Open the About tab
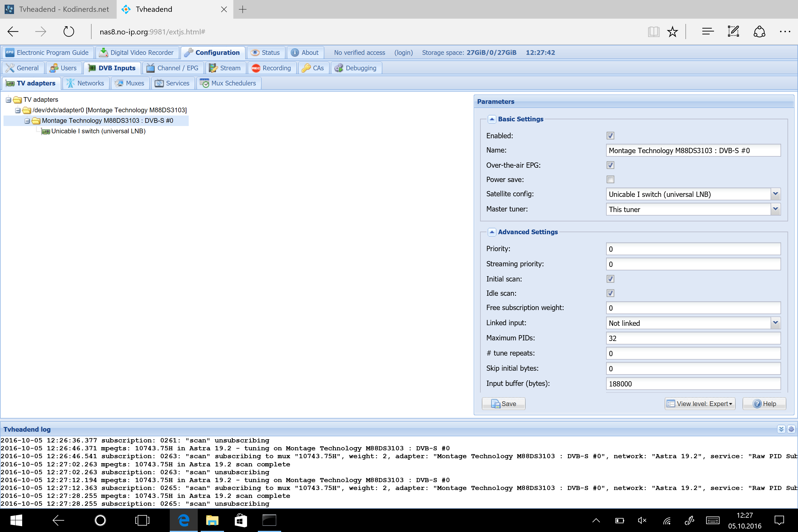798x532 pixels. tap(305, 52)
